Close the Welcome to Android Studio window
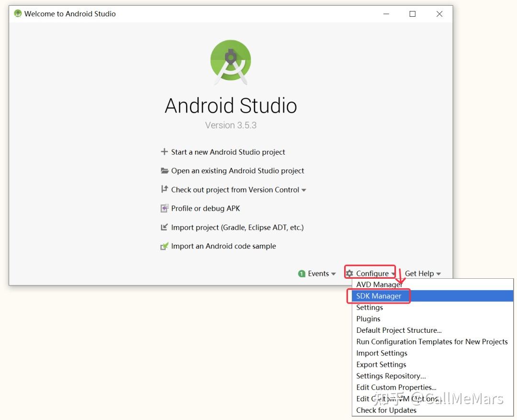The height and width of the screenshot is (420, 517). 439,14
